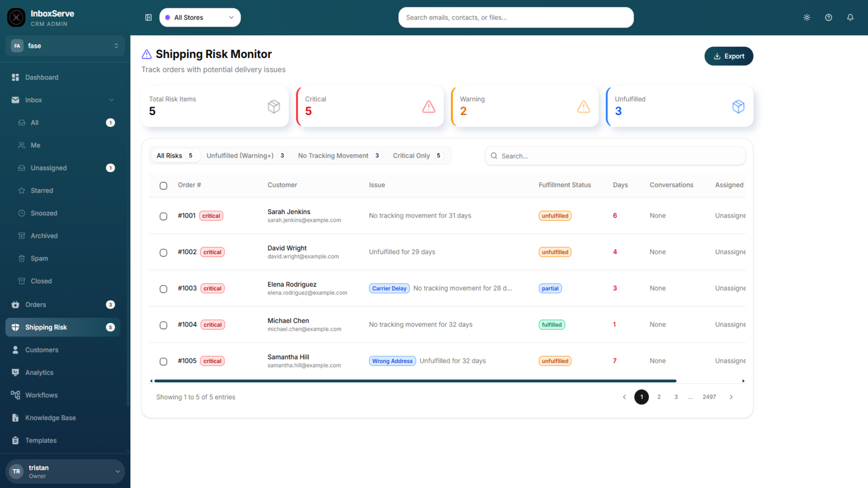868x488 pixels.
Task: Open the All Stores dropdown
Action: click(200, 17)
